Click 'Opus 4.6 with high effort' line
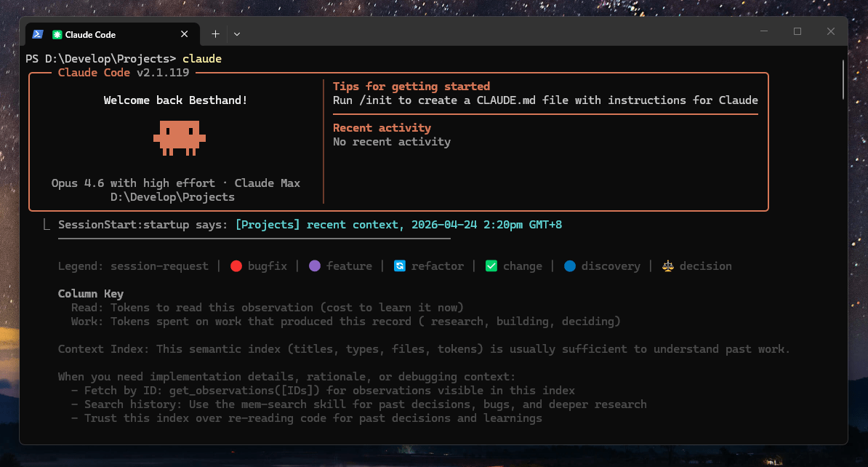Image resolution: width=868 pixels, height=467 pixels. tap(175, 183)
